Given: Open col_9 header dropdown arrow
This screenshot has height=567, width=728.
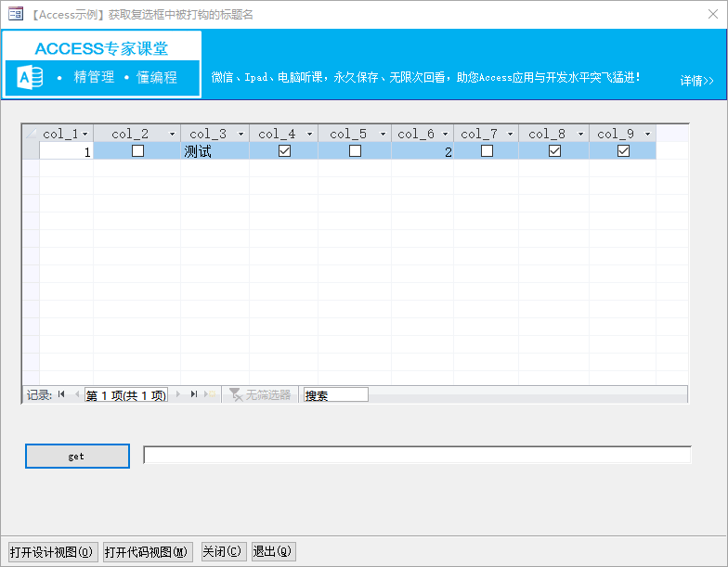Looking at the screenshot, I should point(648,134).
